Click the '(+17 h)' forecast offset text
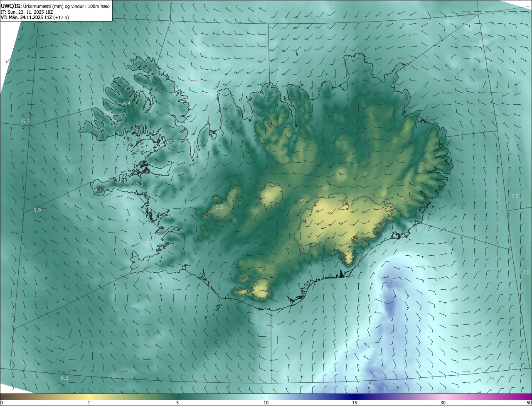Image resolution: width=532 pixels, height=406 pixels. coord(61,17)
